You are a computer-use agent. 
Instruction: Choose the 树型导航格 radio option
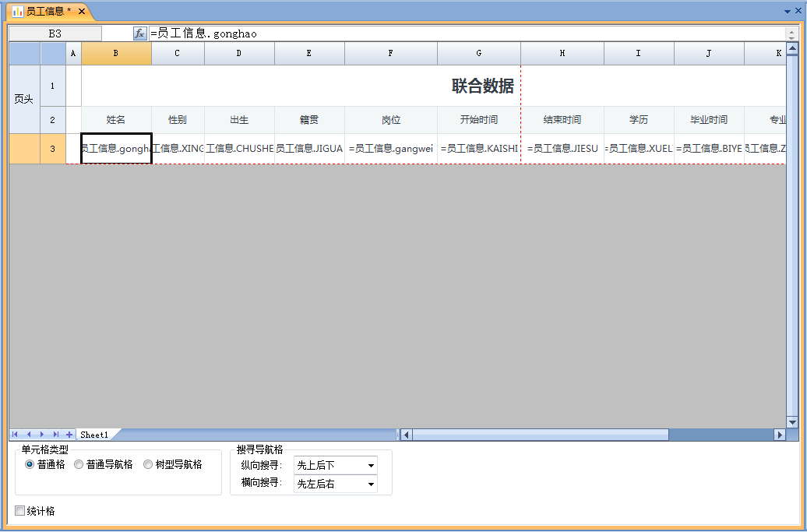pyautogui.click(x=148, y=465)
